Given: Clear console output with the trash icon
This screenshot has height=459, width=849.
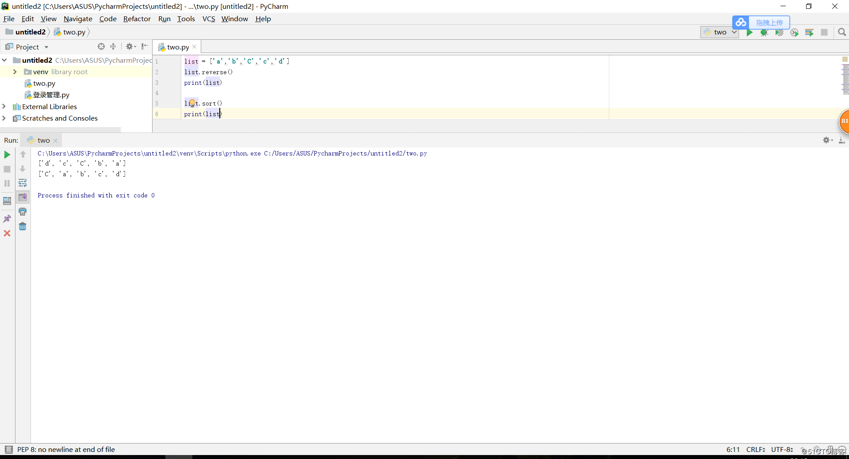Looking at the screenshot, I should click(22, 227).
